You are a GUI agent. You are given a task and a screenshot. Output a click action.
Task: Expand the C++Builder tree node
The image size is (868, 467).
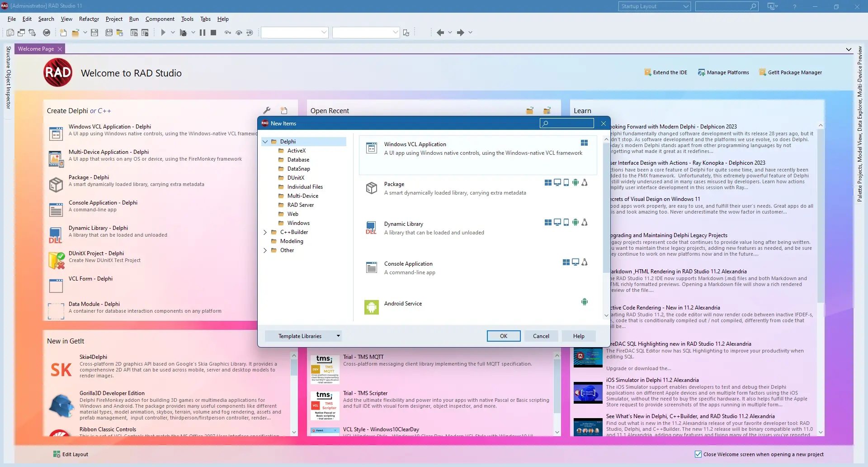click(x=265, y=232)
